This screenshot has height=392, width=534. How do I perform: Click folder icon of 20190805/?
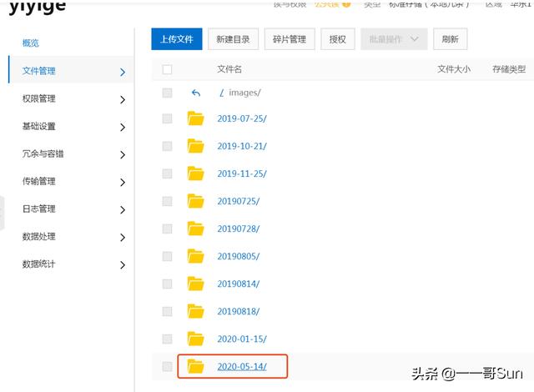pos(196,256)
